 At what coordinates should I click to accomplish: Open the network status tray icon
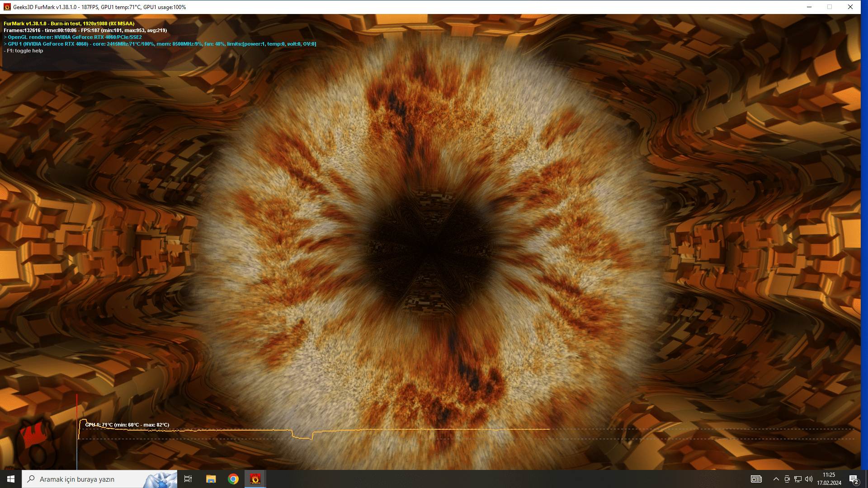[798, 479]
